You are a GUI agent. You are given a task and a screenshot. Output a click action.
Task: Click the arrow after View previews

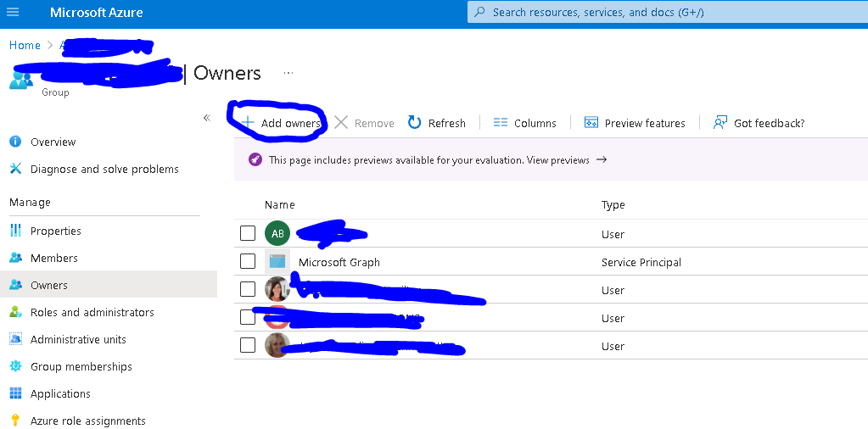(x=602, y=159)
